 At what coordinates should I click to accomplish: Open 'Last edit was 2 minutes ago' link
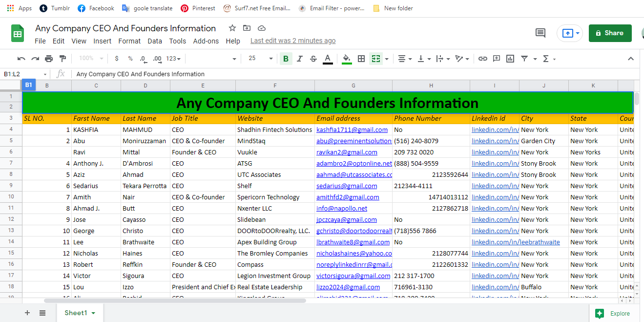pos(293,41)
